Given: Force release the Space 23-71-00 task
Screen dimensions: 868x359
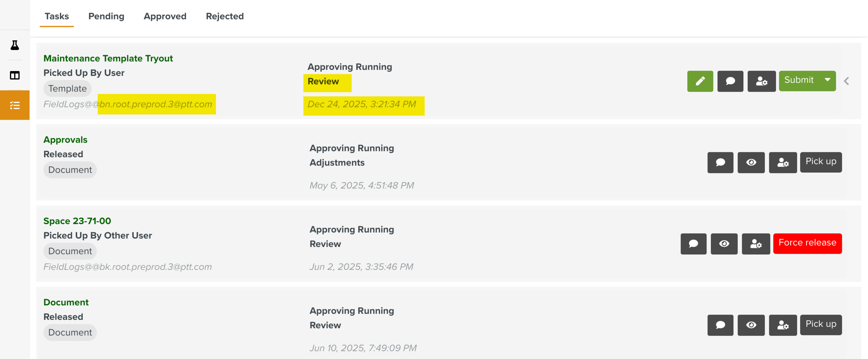Looking at the screenshot, I should [x=807, y=243].
